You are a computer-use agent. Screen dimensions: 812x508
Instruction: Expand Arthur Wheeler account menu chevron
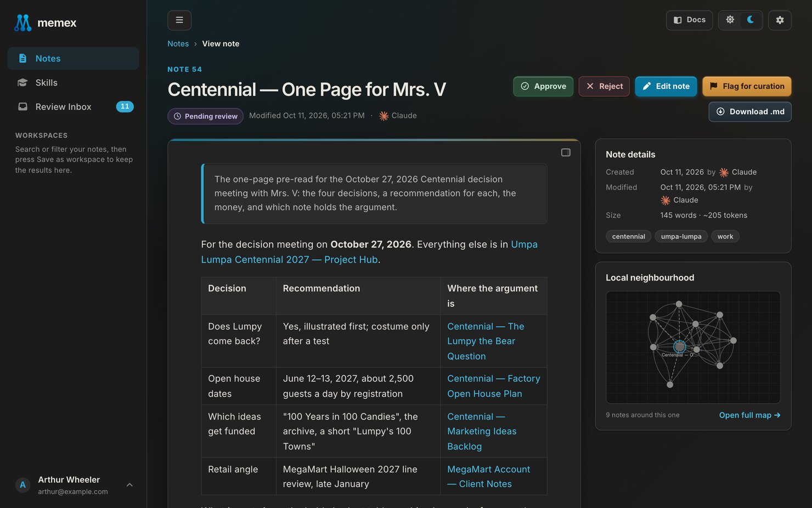[129, 485]
